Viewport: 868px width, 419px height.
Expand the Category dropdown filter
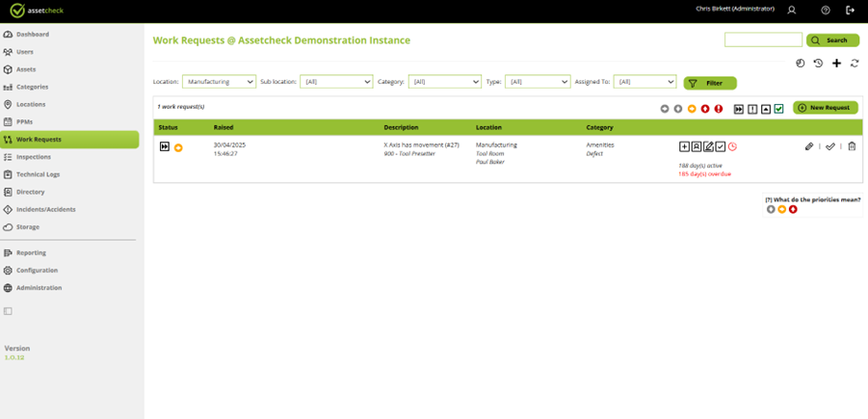tap(444, 82)
